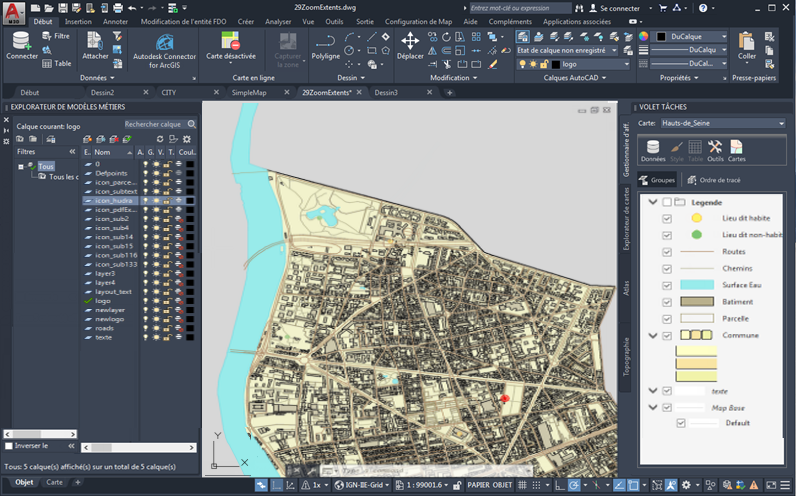Open Données in the task pane
This screenshot has height=496, width=796.
(653, 150)
